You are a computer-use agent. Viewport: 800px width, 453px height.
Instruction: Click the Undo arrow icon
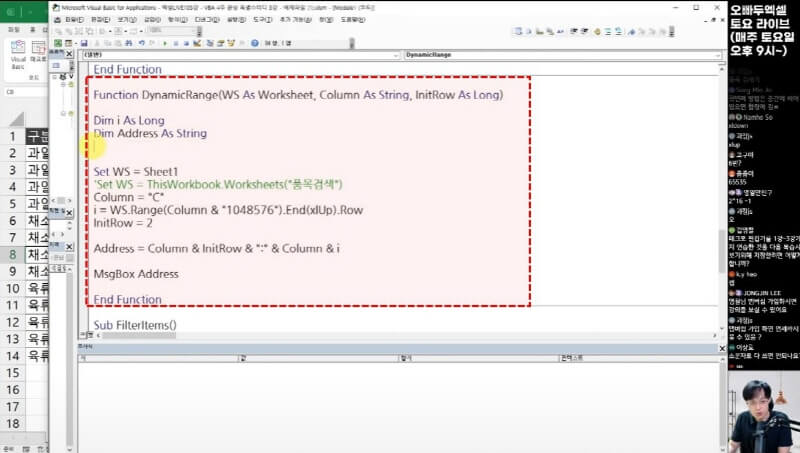pos(141,43)
